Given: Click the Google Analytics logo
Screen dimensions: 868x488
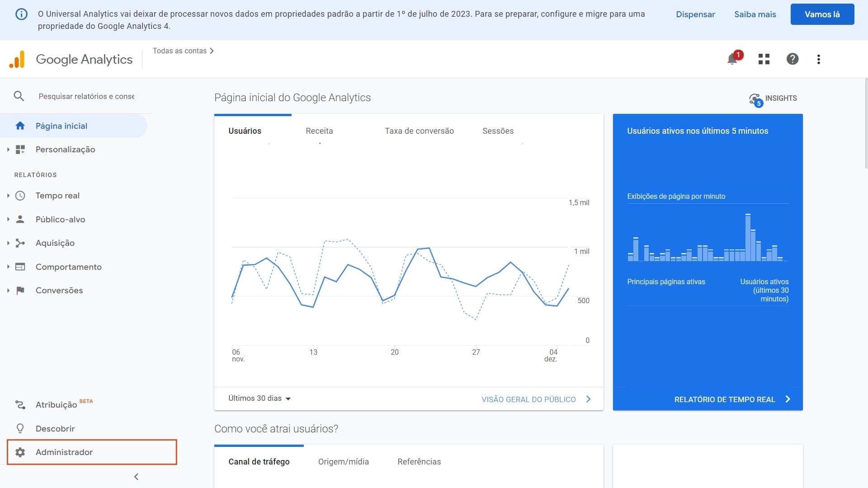Looking at the screenshot, I should 17,60.
